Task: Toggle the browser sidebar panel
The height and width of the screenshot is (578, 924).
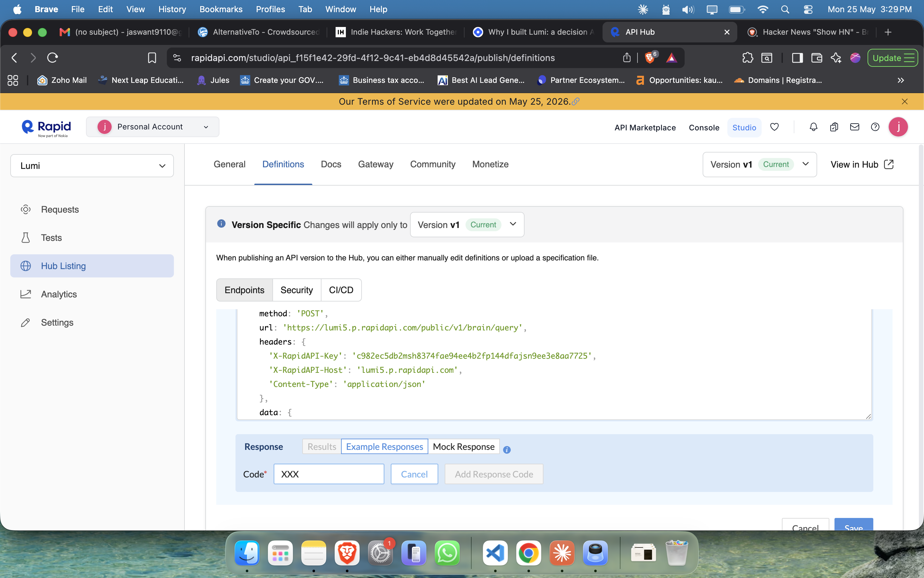Action: [797, 58]
